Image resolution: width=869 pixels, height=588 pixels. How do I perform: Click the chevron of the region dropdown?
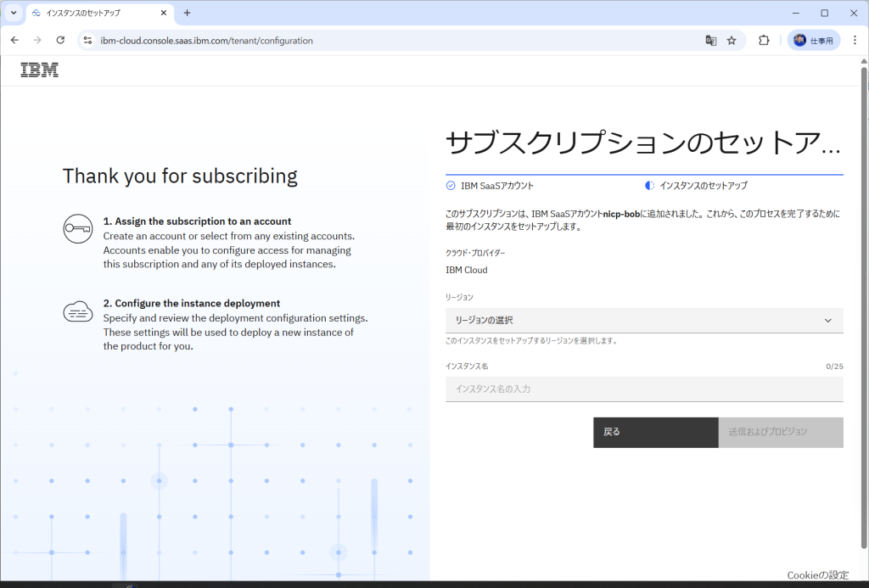(x=828, y=321)
